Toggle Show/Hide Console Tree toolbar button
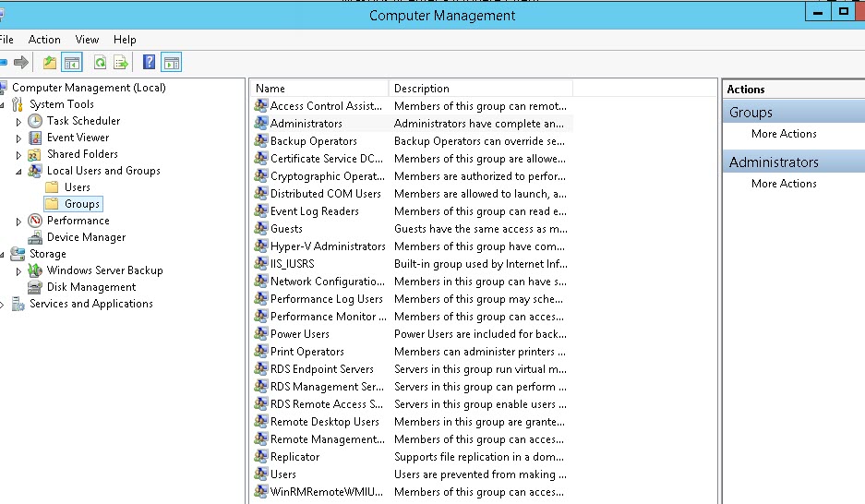The image size is (865, 504). tap(72, 63)
